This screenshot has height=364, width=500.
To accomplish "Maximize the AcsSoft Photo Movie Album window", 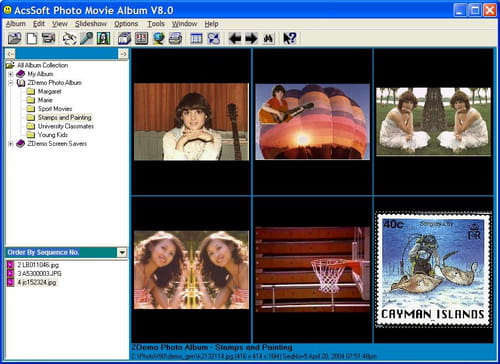I will (x=475, y=10).
